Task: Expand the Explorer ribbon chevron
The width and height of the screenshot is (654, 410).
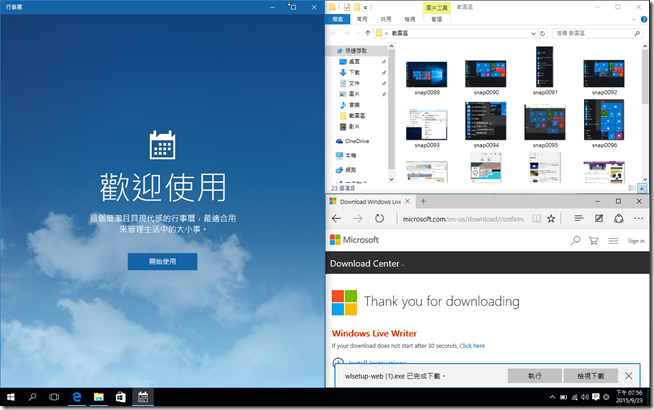Action: point(634,19)
